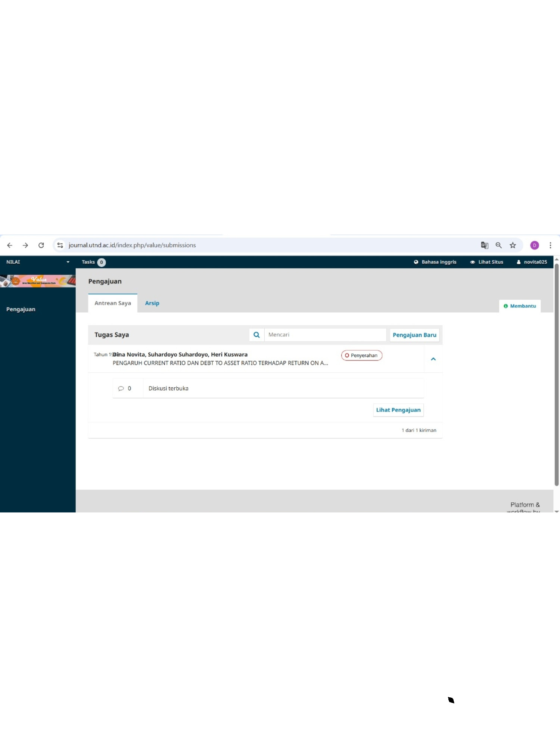The height and width of the screenshot is (747, 560).
Task: Reload the page with the refresh icon
Action: click(41, 245)
